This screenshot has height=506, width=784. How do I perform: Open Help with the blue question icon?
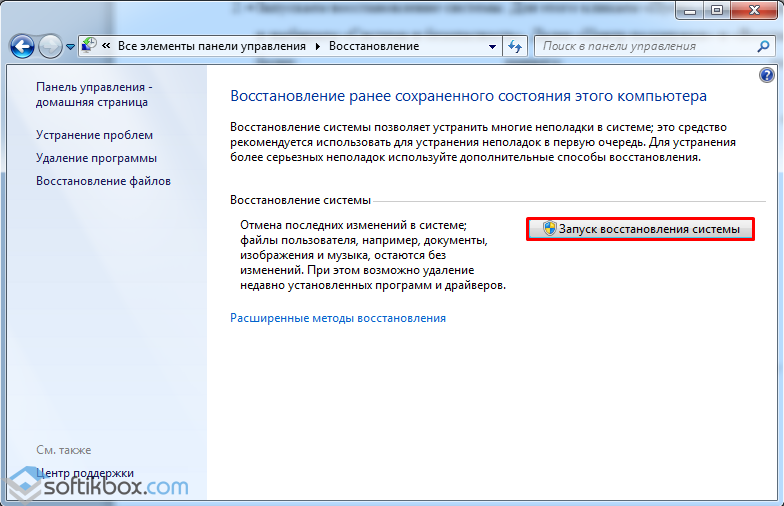767,75
